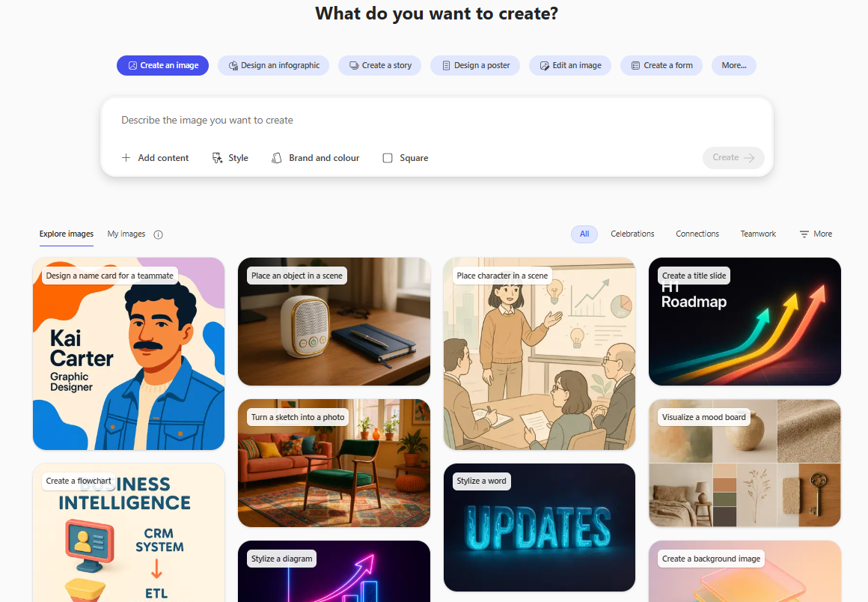Choose the Create a story option

(x=379, y=65)
